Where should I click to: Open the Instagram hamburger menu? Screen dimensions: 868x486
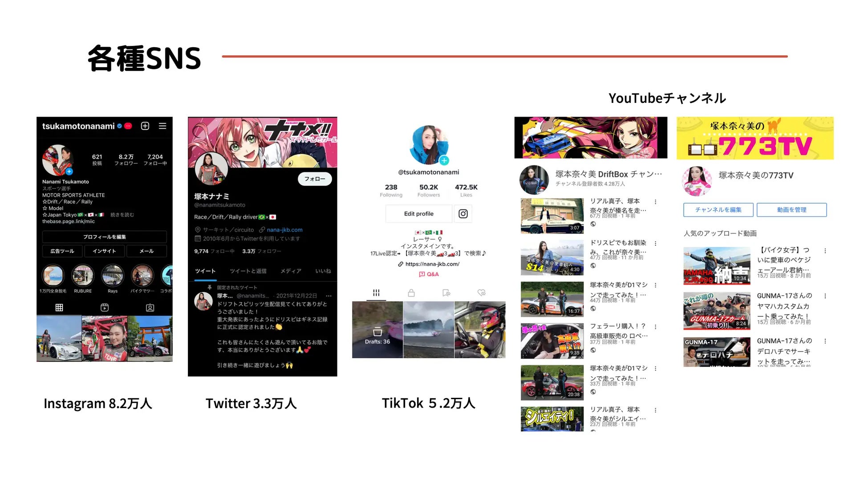[162, 126]
